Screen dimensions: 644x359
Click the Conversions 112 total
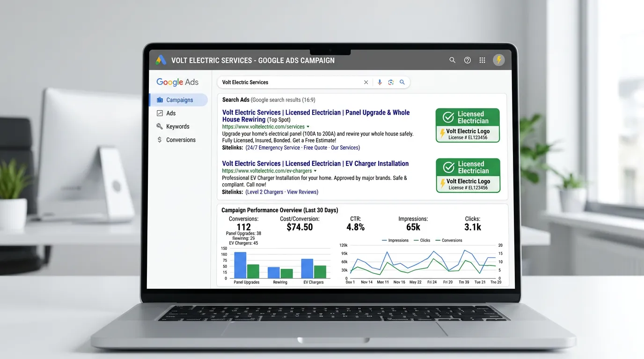tap(243, 228)
